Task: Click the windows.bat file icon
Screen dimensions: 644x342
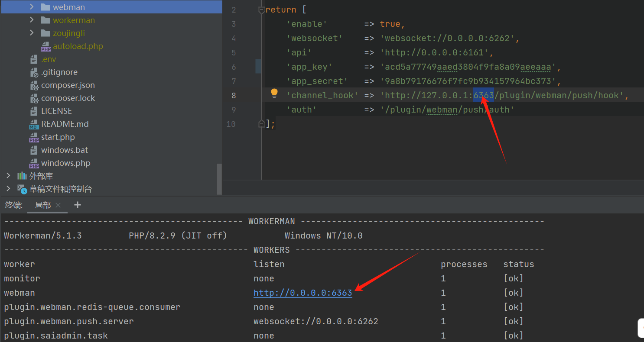Action: pyautogui.click(x=34, y=150)
